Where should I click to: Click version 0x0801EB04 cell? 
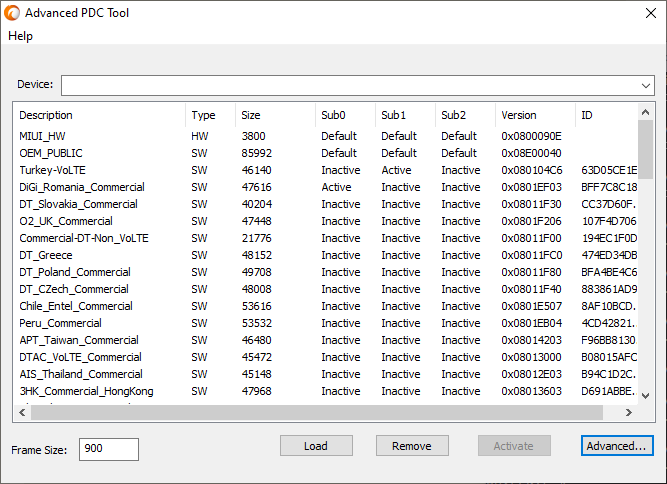pyautogui.click(x=532, y=323)
